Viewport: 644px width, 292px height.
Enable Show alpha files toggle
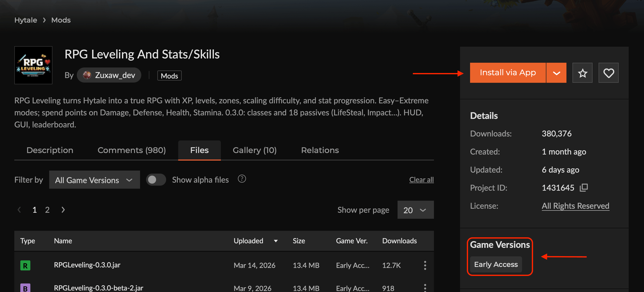(x=156, y=180)
